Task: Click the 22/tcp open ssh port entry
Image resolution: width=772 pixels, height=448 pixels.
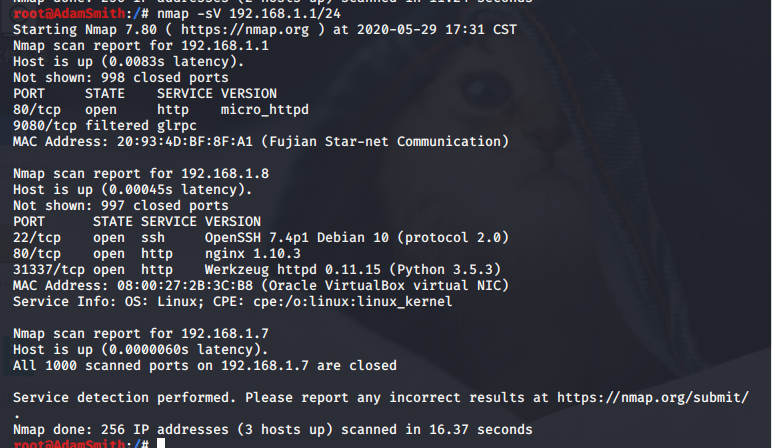Action: click(89, 238)
